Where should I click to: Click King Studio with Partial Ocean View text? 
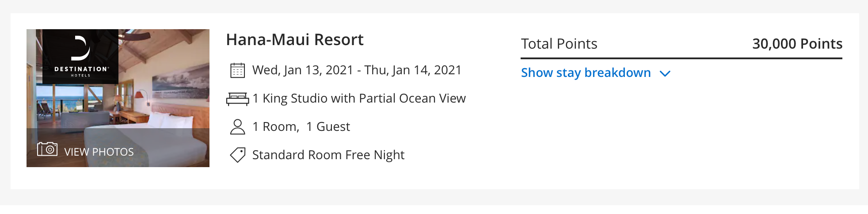tap(364, 98)
